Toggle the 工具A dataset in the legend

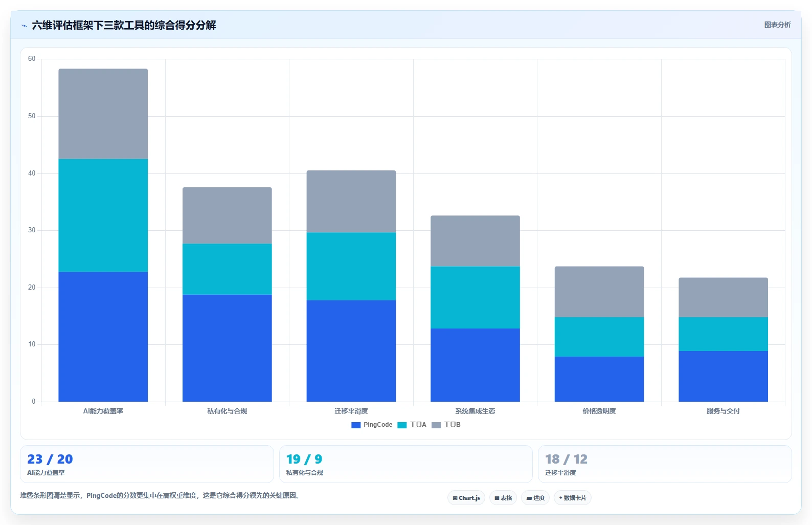(412, 425)
